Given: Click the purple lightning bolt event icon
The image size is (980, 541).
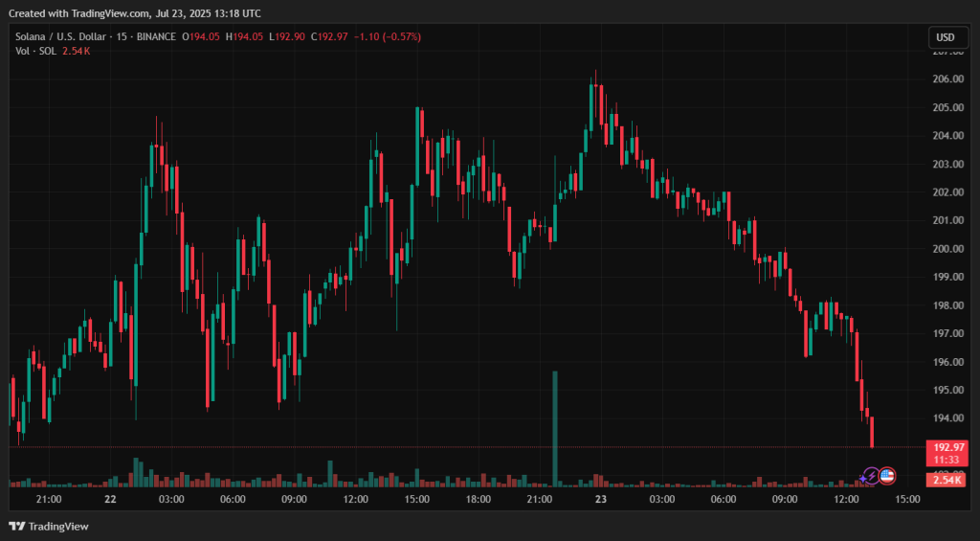Looking at the screenshot, I should 870,476.
